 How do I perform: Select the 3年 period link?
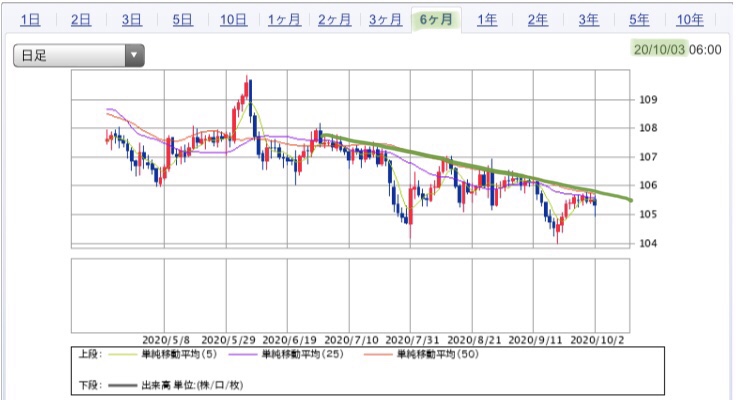point(589,20)
